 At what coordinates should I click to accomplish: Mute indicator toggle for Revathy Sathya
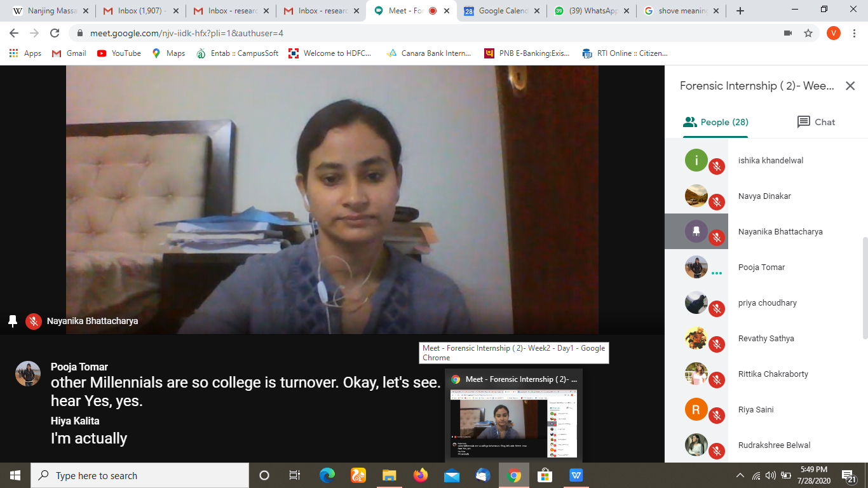716,343
